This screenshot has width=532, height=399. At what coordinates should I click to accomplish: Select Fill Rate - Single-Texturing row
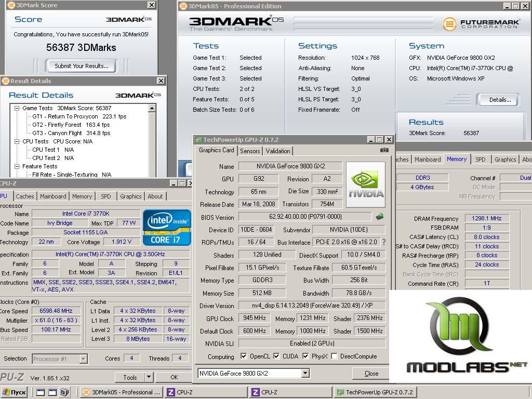(72, 175)
